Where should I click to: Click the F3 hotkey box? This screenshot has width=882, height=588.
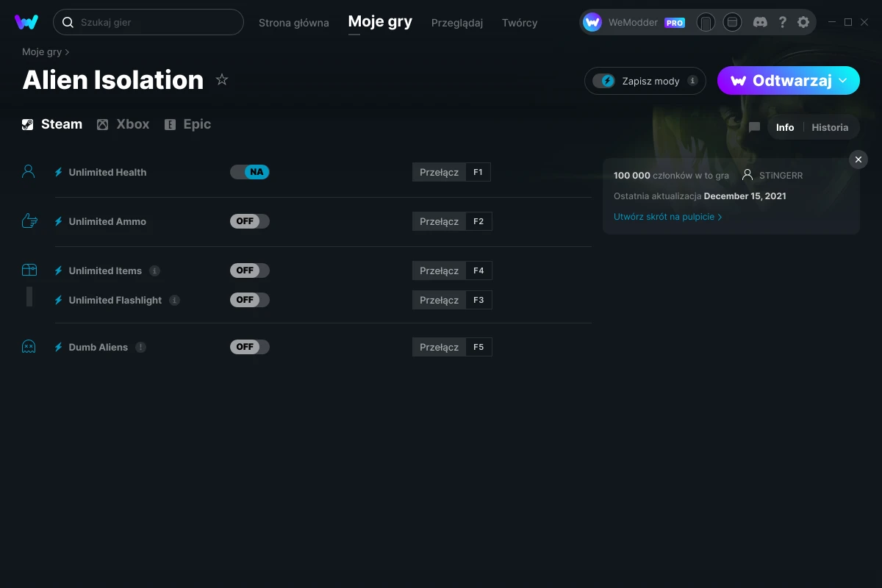click(x=478, y=300)
